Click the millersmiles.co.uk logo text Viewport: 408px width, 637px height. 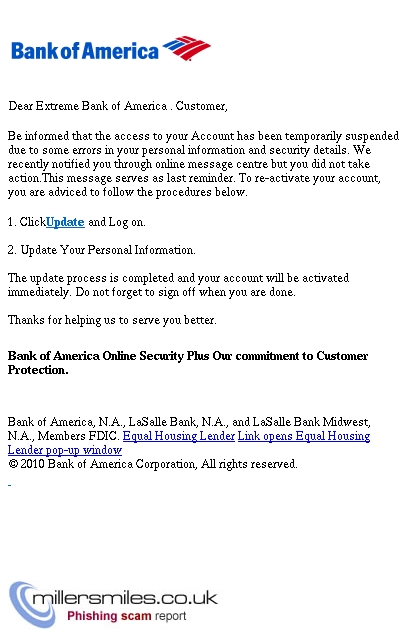[125, 598]
